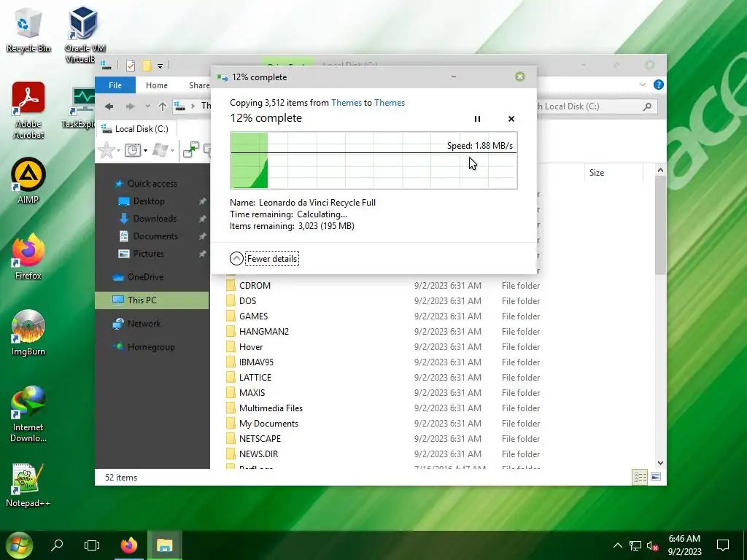This screenshot has width=747, height=560.
Task: Select OneDrive in the navigation pane
Action: [x=145, y=277]
